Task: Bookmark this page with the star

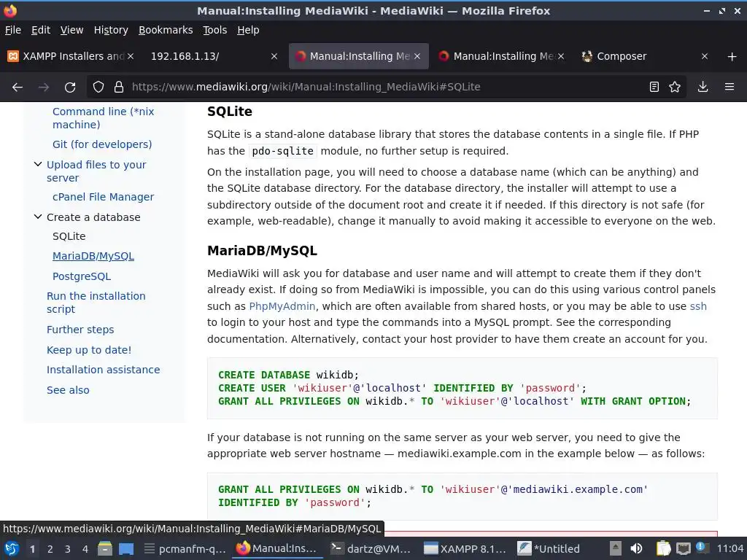Action: click(x=675, y=87)
